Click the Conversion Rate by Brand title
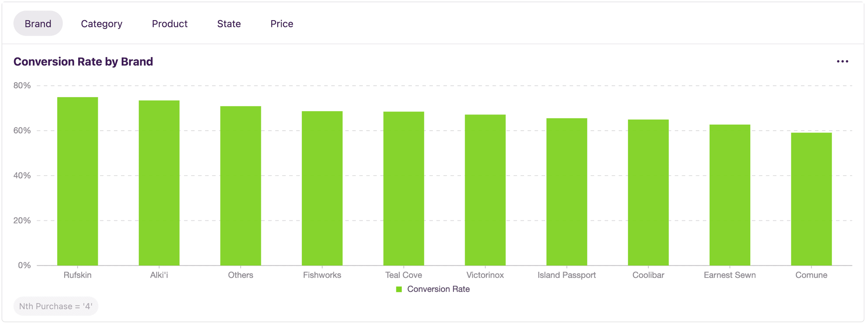This screenshot has height=326, width=868. pos(83,61)
